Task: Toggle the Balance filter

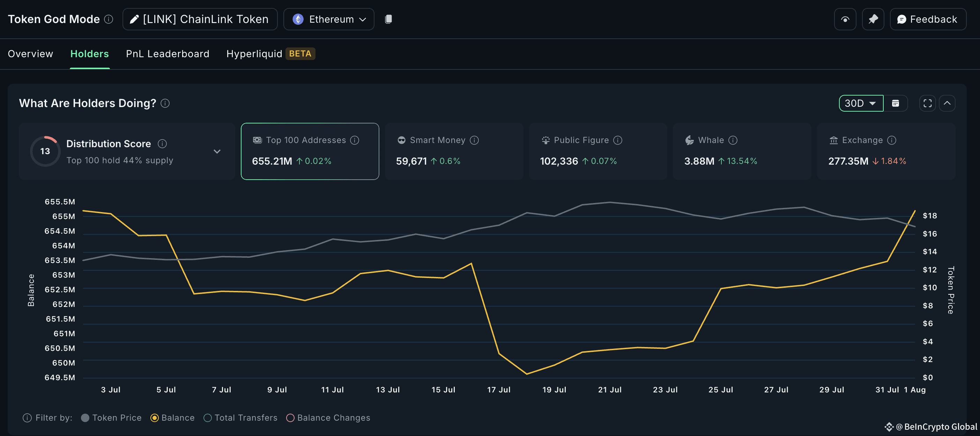Action: [172, 418]
